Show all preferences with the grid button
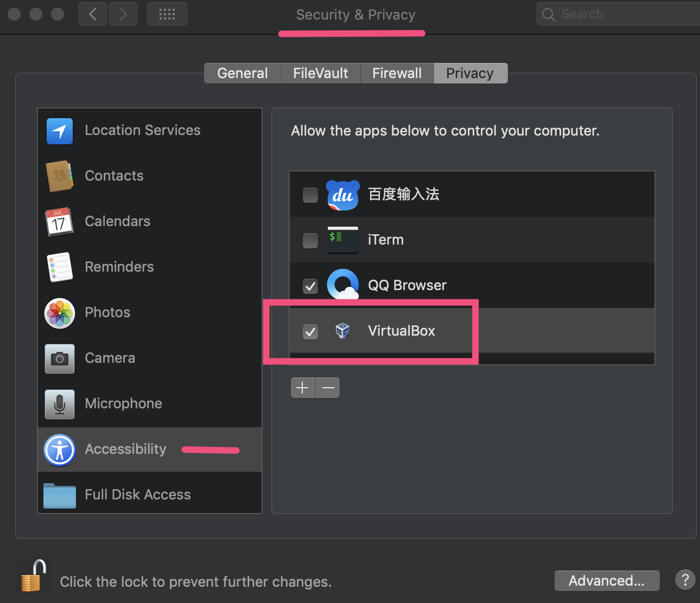 [167, 14]
